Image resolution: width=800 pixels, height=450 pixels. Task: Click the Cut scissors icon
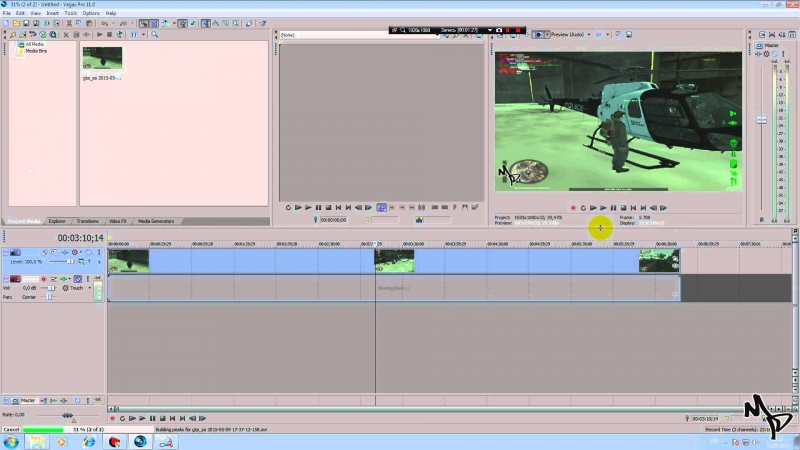[x=69, y=23]
